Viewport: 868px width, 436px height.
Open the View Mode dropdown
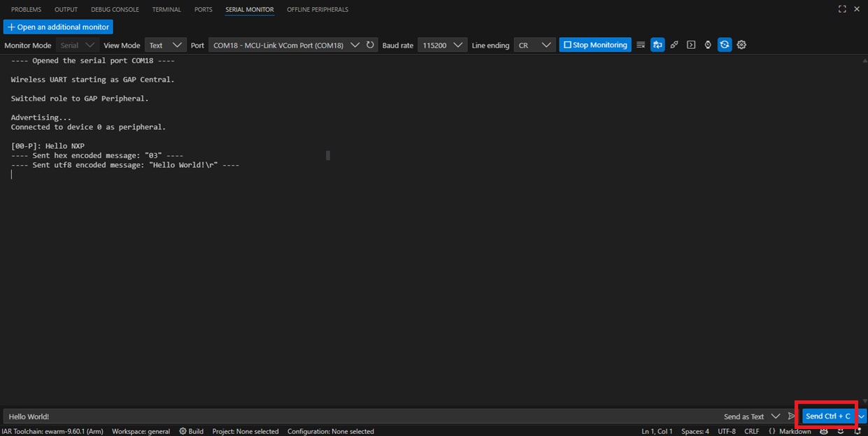click(165, 44)
